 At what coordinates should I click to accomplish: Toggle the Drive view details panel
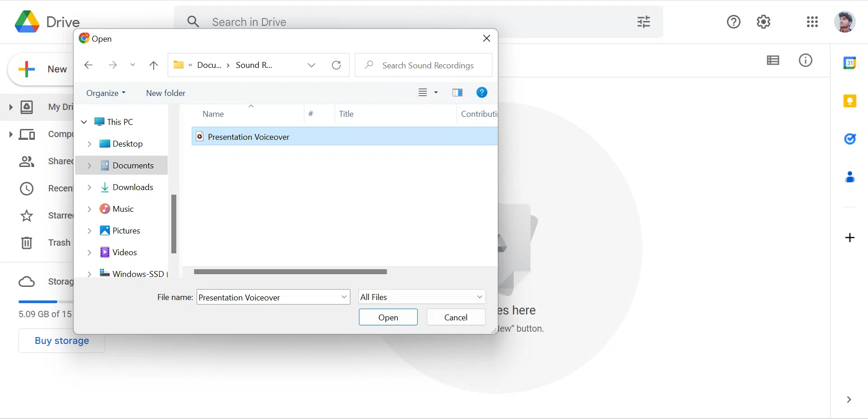pos(805,60)
